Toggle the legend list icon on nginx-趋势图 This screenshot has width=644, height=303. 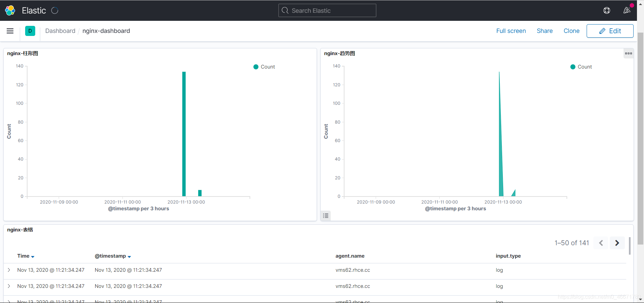coord(326,216)
